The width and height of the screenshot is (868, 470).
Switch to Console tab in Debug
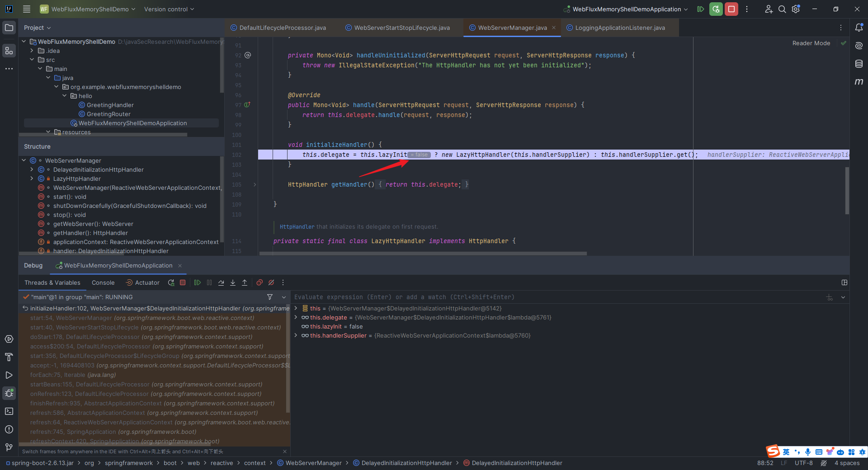coord(103,283)
